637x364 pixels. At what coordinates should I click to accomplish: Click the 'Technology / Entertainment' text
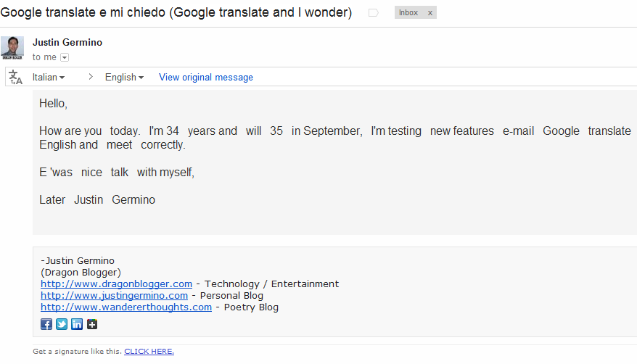[271, 284]
